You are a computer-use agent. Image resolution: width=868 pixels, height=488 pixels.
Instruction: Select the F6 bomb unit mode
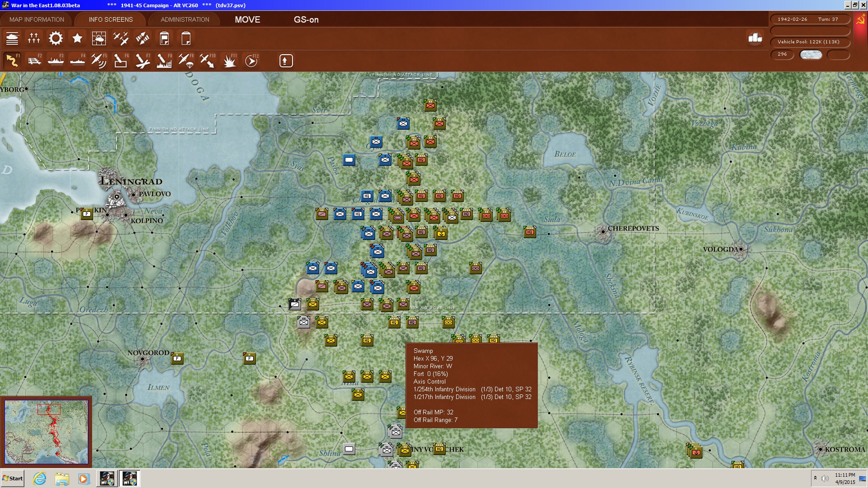point(121,61)
